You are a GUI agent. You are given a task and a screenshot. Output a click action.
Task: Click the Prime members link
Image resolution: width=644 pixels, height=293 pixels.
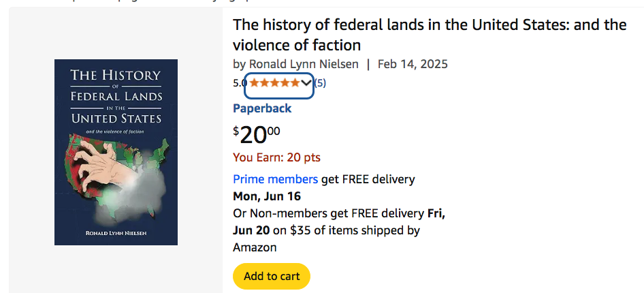coord(275,179)
